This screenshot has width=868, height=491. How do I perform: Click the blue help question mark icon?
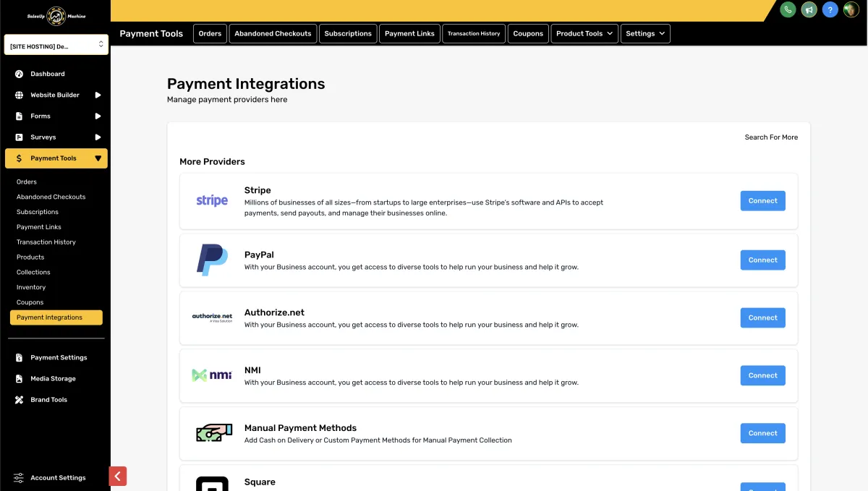pos(830,9)
